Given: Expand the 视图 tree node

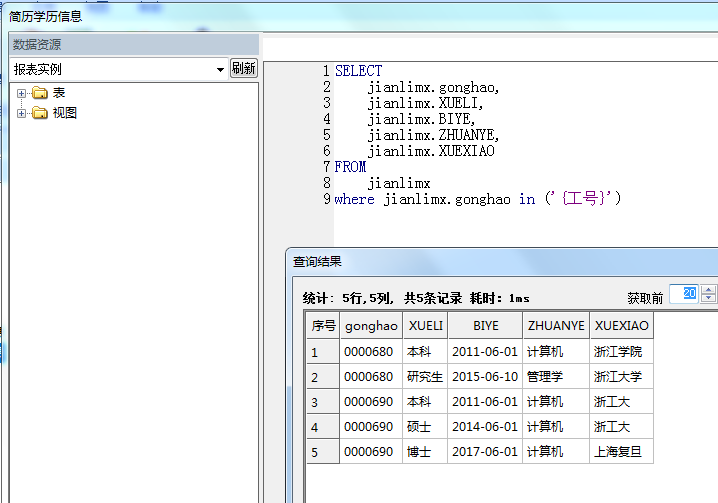Looking at the screenshot, I should coord(21,113).
